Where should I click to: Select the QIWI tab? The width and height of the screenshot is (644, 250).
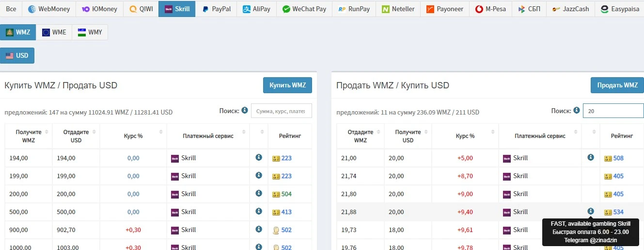coord(141,9)
